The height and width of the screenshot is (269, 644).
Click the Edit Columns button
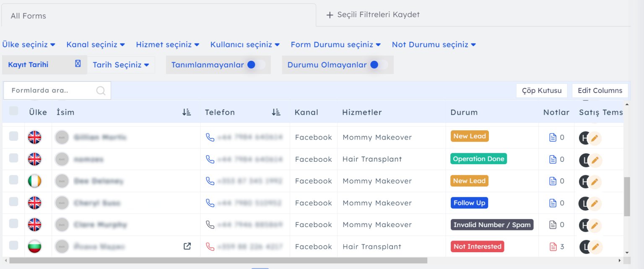point(600,91)
